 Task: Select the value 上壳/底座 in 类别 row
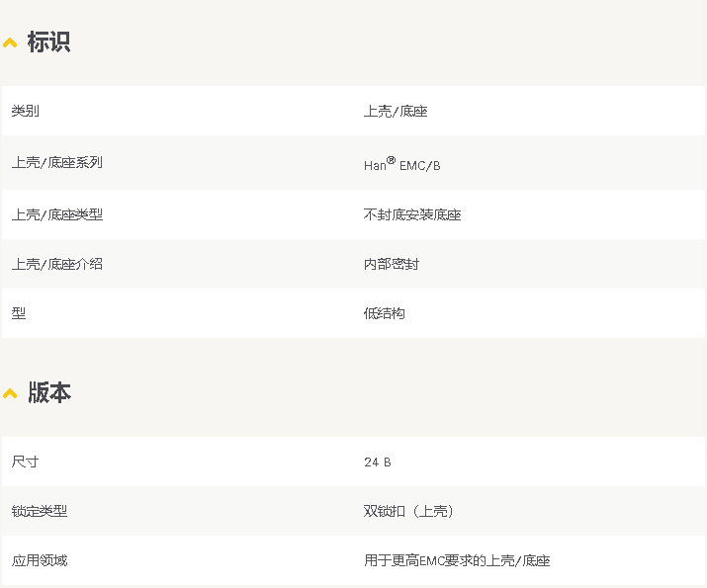click(x=396, y=111)
